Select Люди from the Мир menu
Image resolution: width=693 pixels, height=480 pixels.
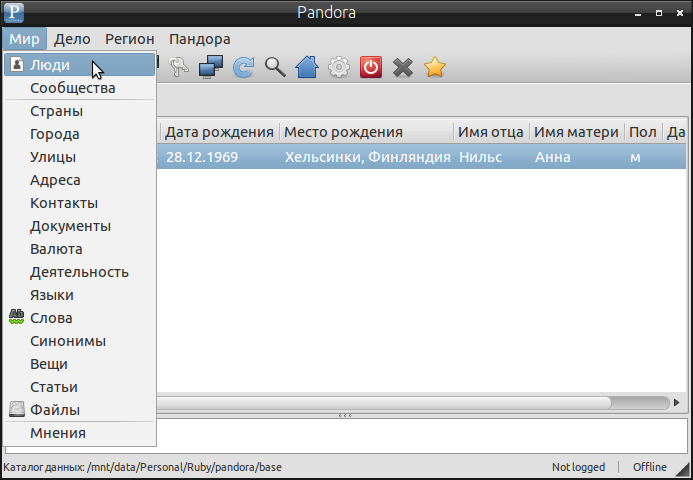[80, 65]
